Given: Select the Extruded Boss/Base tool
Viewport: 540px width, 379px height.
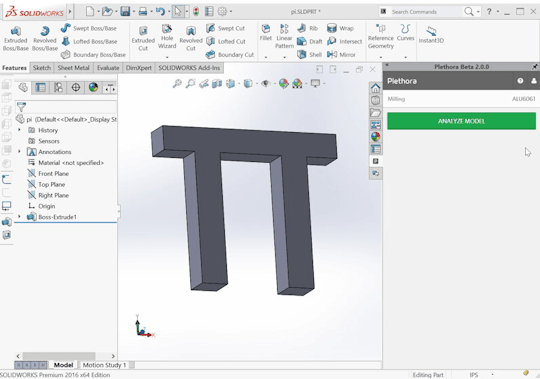Looking at the screenshot, I should 15,38.
